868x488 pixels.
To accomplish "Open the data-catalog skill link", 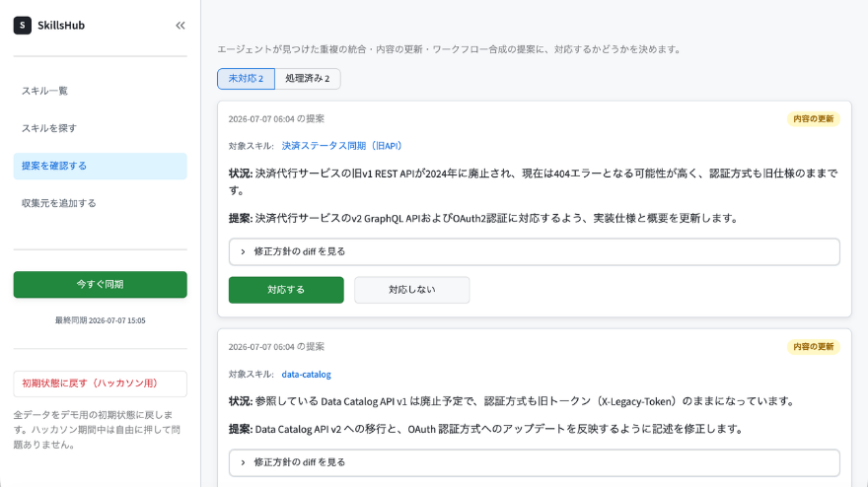I will (x=306, y=375).
